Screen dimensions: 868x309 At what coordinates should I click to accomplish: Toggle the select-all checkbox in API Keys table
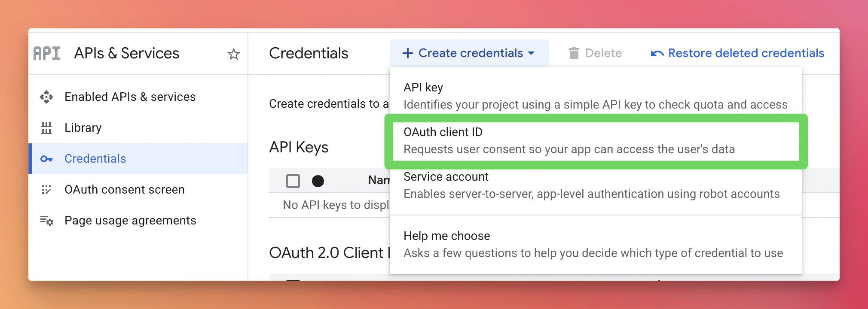(293, 181)
